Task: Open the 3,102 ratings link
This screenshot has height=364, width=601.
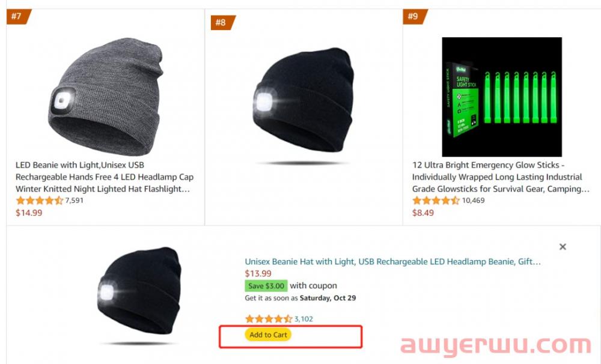Action: pyautogui.click(x=304, y=319)
